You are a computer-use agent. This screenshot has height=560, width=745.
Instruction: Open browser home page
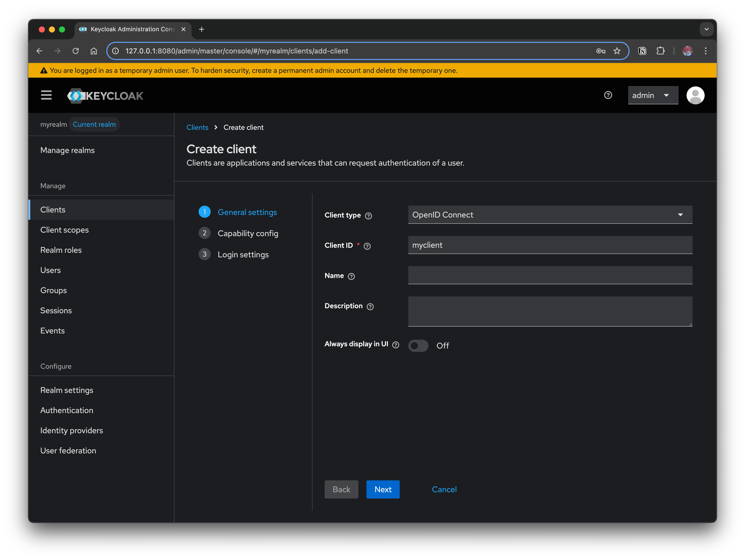coord(94,51)
